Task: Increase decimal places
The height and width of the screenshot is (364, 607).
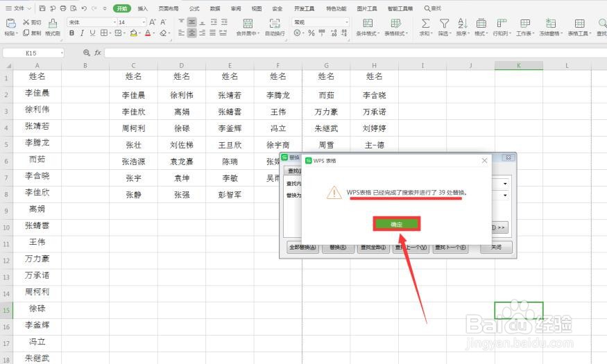Action: (334, 33)
